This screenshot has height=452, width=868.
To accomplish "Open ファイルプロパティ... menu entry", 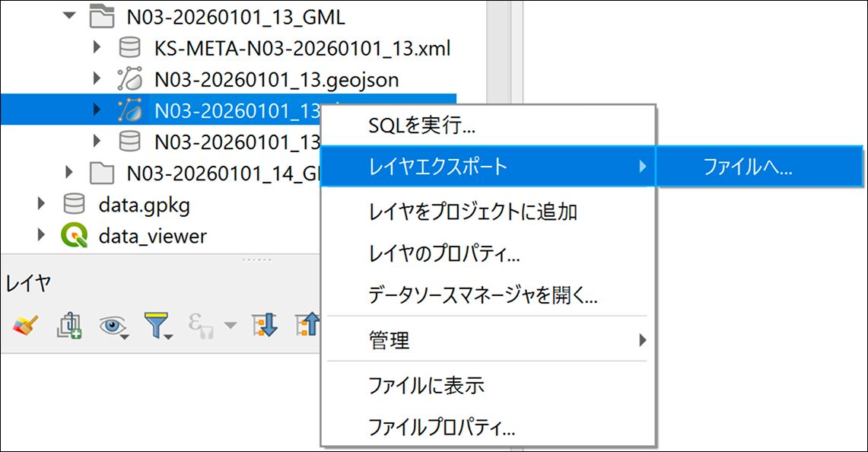I will point(488,427).
